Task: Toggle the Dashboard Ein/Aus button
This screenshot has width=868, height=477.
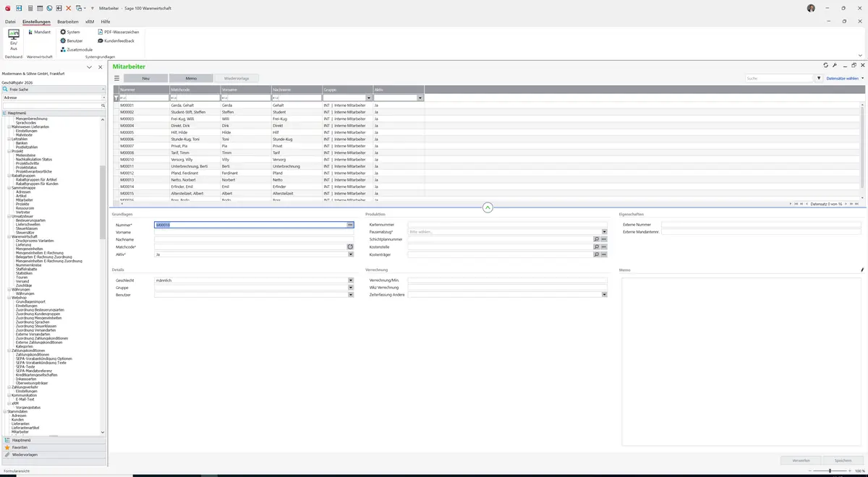Action: (x=13, y=40)
